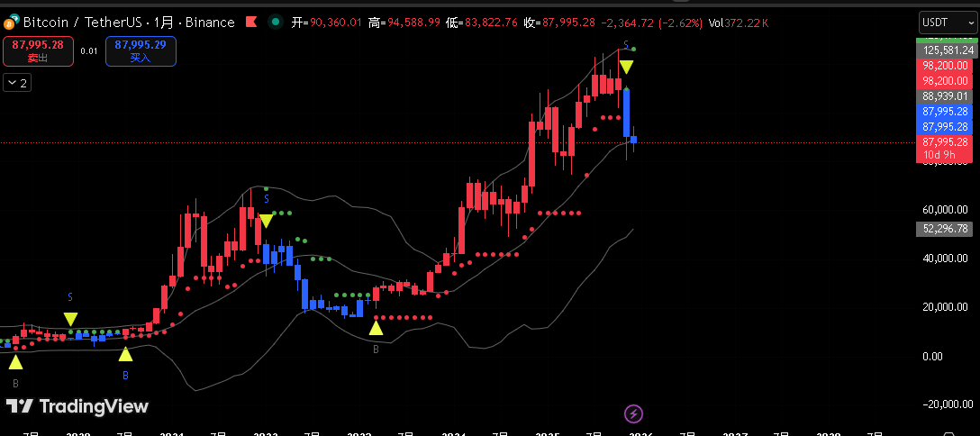980x436 pixels.
Task: Click the blue S label at the chart's highest peak
Action: (x=626, y=44)
